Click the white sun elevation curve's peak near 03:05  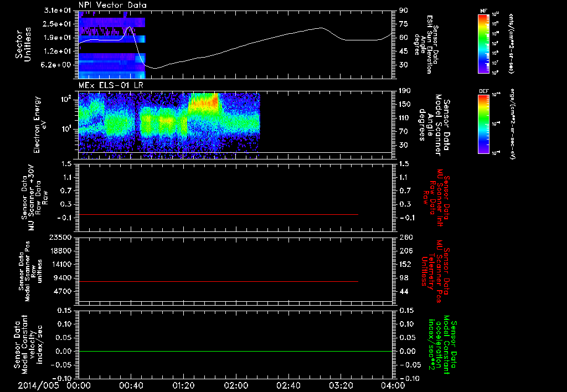pyautogui.click(x=321, y=28)
